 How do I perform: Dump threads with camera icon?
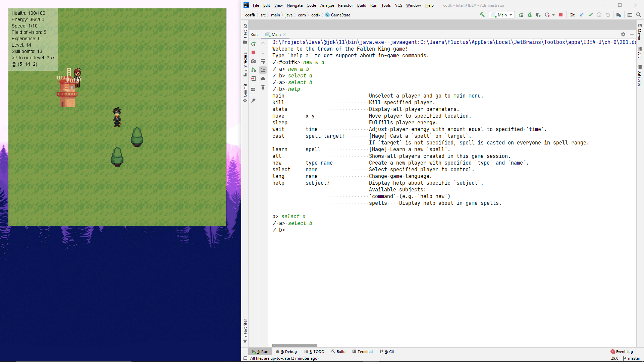(253, 61)
